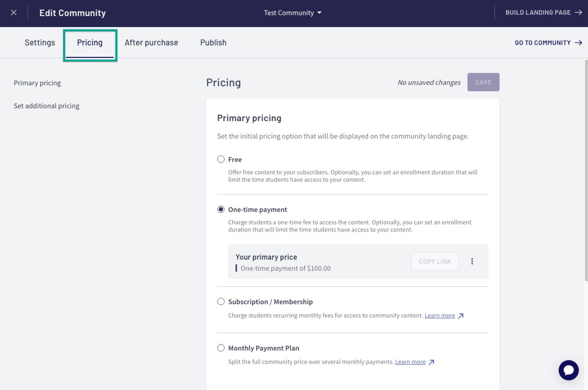Click the external link arrow next to Subscription Learn more
Viewport: 588px width, 390px height.
(x=461, y=316)
